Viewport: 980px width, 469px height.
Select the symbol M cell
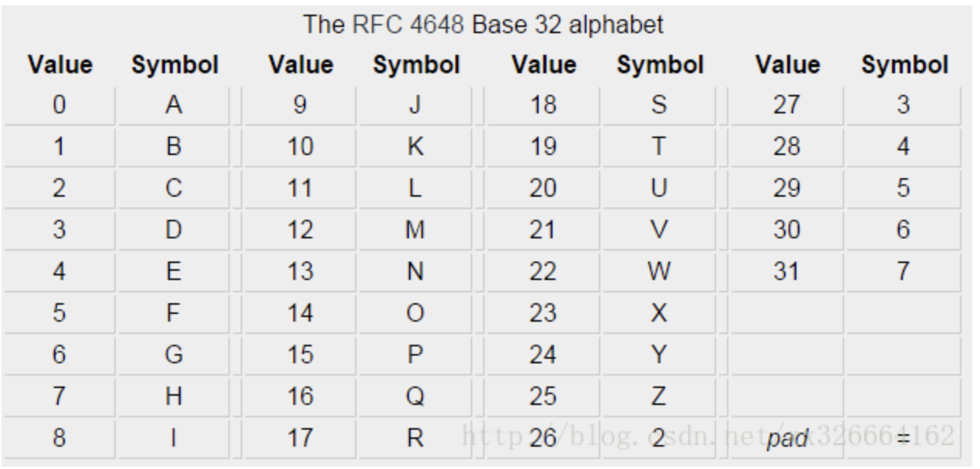416,230
